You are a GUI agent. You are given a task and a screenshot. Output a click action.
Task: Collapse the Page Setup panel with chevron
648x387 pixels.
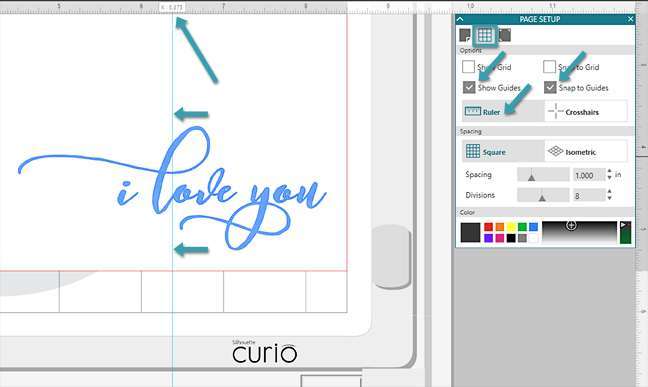pyautogui.click(x=460, y=19)
